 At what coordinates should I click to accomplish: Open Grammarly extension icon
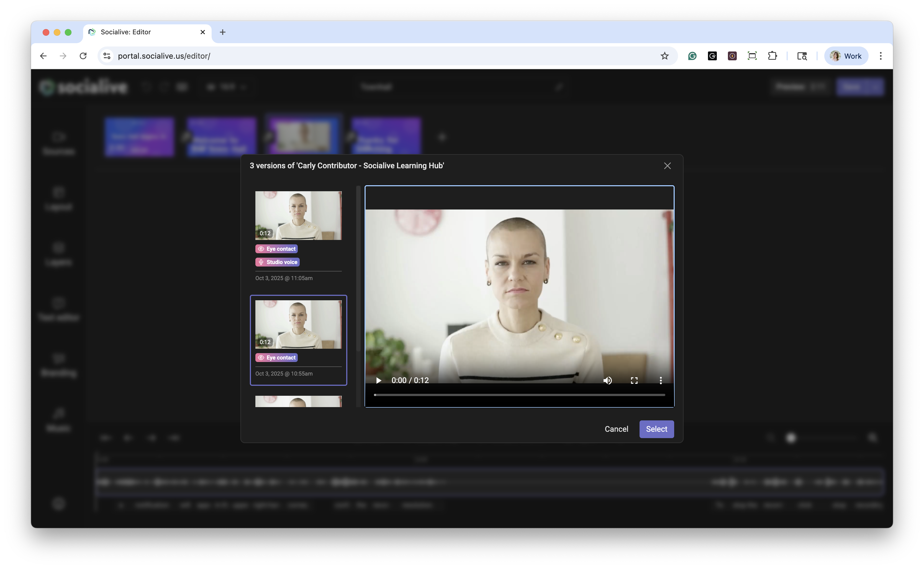click(692, 56)
